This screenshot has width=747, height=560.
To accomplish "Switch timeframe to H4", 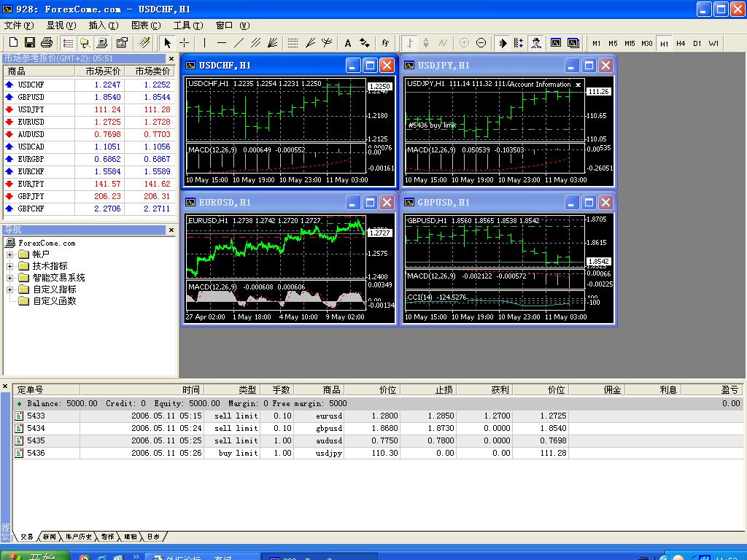I will [681, 43].
